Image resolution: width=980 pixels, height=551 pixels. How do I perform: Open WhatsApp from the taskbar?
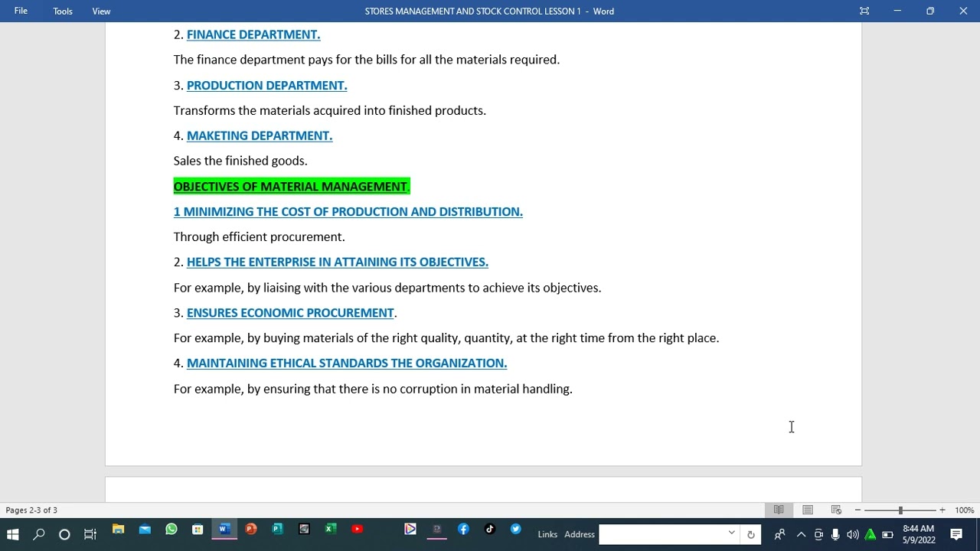pos(171,529)
